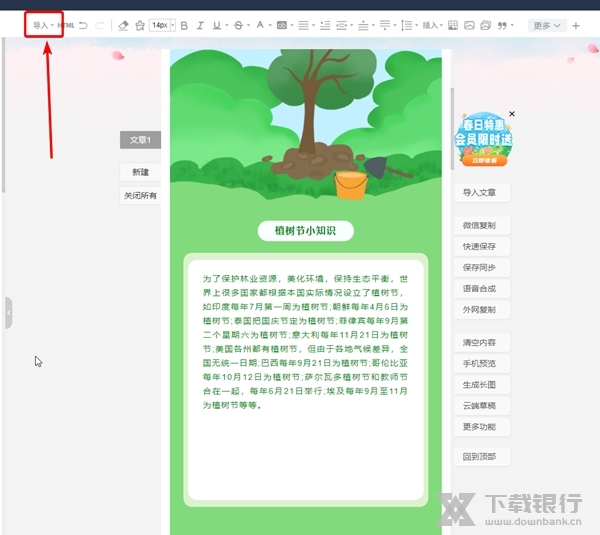Click 关闭所有 to close all articles
Screen dimensions: 600x535
click(x=140, y=196)
